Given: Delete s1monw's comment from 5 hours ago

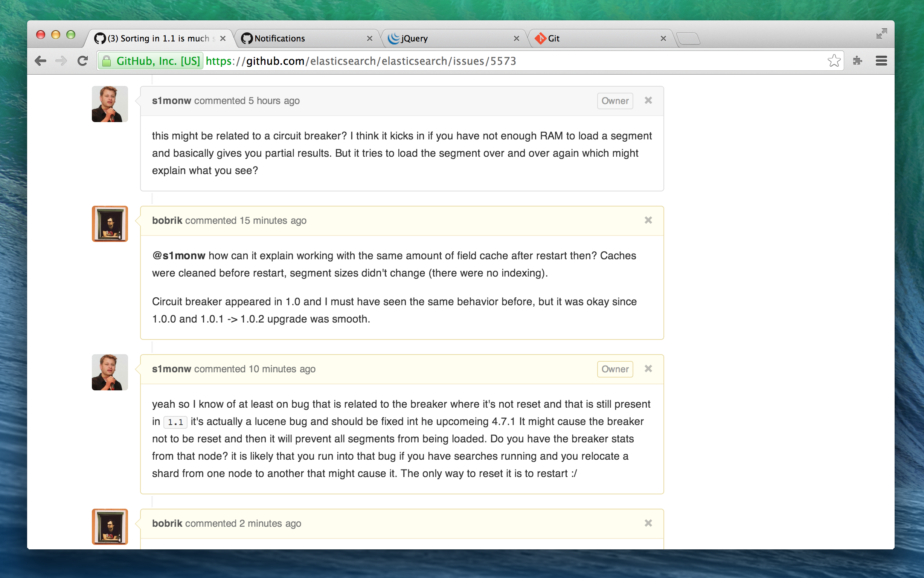Looking at the screenshot, I should (648, 100).
